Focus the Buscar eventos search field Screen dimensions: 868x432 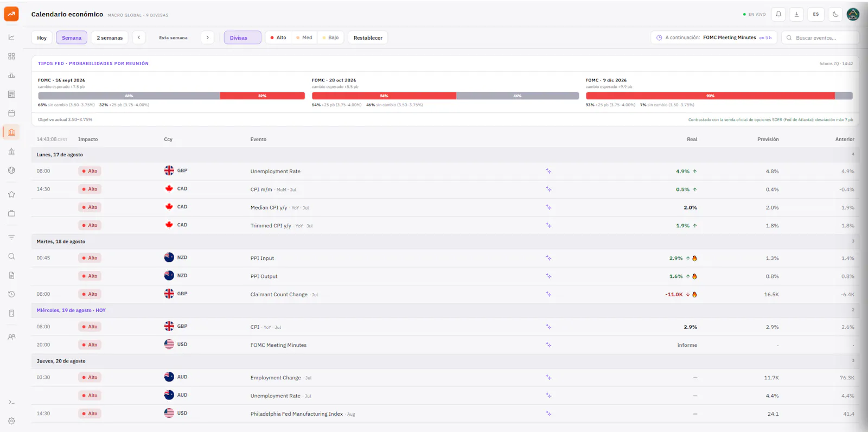pyautogui.click(x=820, y=37)
